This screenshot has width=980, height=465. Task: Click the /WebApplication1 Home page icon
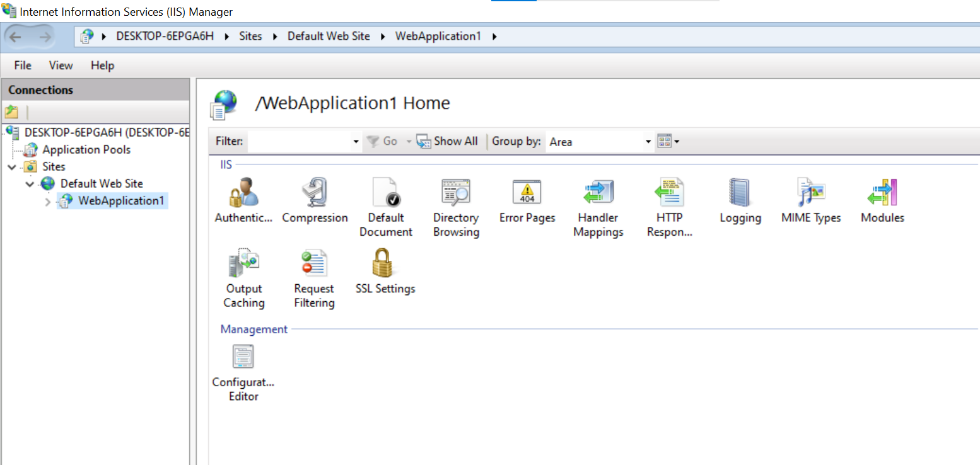pyautogui.click(x=224, y=104)
